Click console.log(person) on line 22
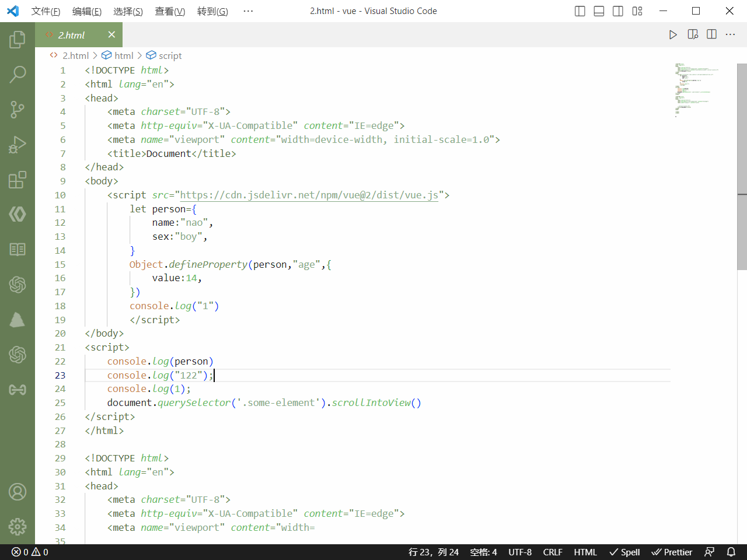Screen dimensions: 747x560 point(160,361)
